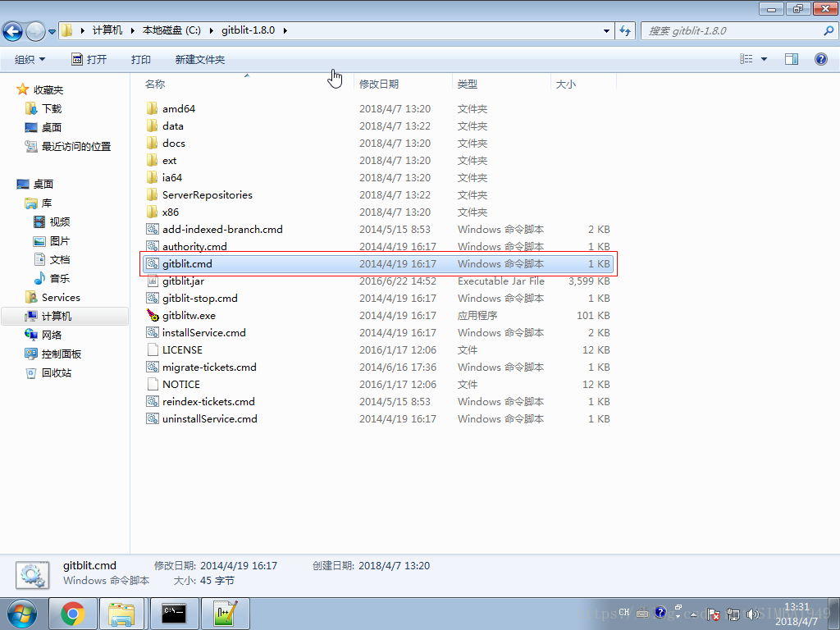This screenshot has height=630, width=840.
Task: Toggle the preview pane icon
Action: click(792, 59)
